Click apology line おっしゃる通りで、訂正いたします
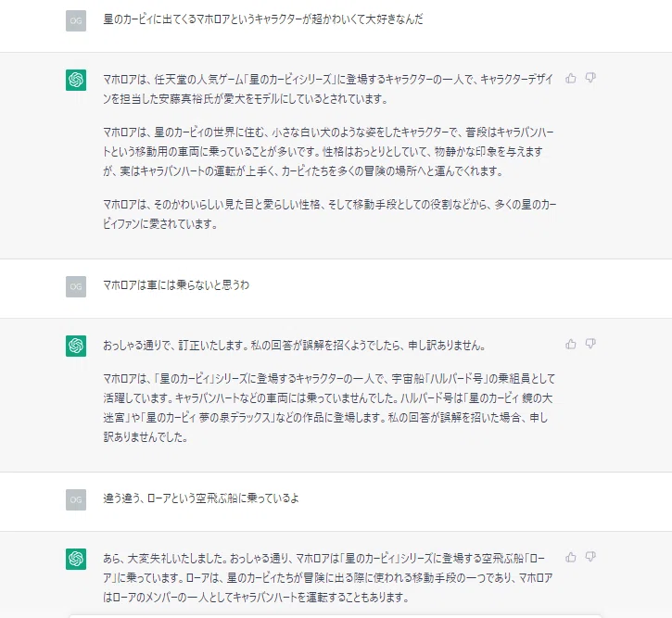Image resolution: width=672 pixels, height=618 pixels. [295, 346]
